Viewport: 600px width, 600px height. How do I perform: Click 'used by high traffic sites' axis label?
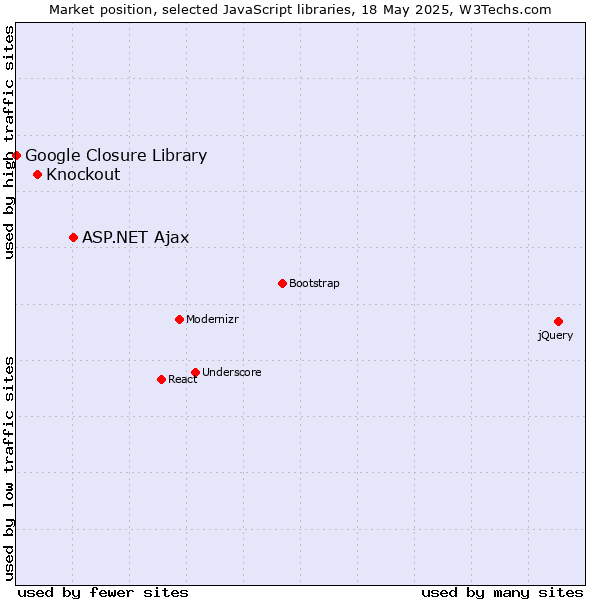tap(9, 142)
